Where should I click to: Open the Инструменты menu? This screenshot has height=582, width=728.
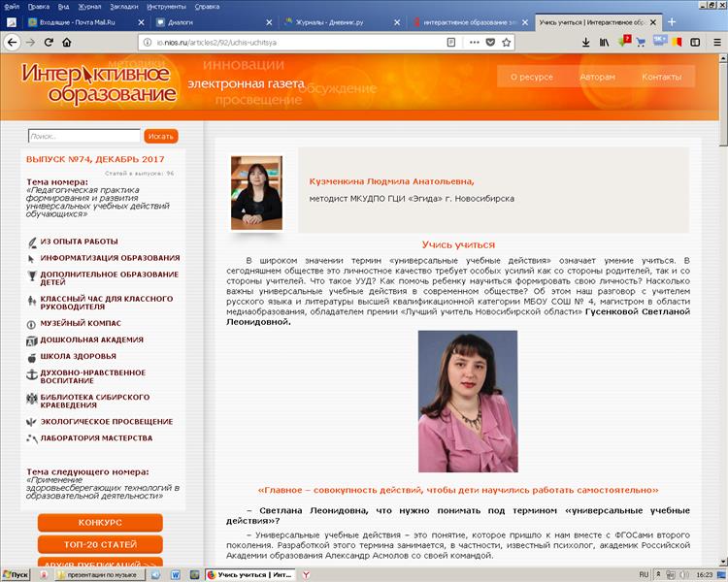coord(166,7)
